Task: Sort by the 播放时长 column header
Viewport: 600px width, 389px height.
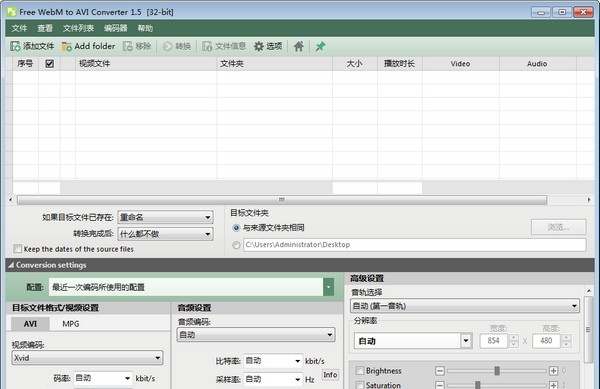Action: (399, 63)
